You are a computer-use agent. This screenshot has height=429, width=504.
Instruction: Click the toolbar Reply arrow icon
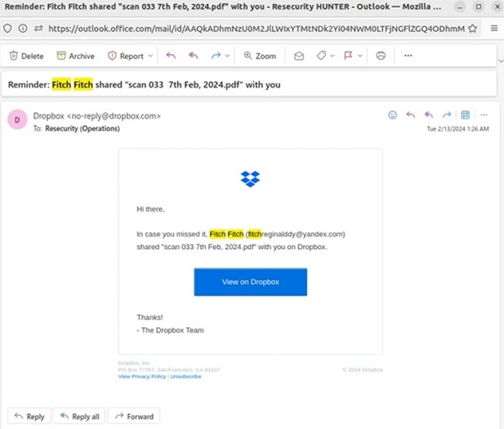(x=171, y=56)
